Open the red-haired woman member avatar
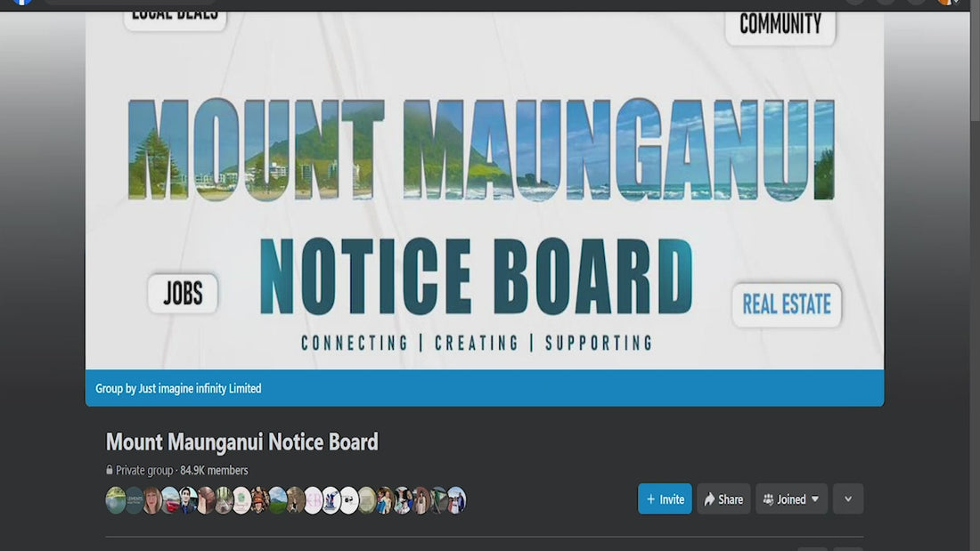This screenshot has height=551, width=980. (x=151, y=500)
